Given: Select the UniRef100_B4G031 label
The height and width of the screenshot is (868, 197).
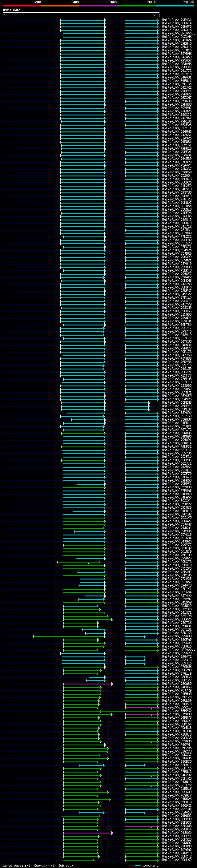Looking at the screenshot, I should pos(177,78).
